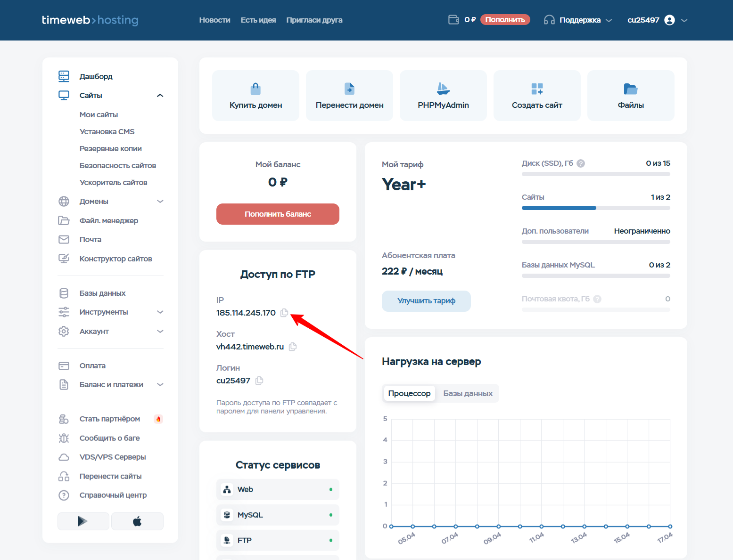Click the Купить домен tile
This screenshot has height=560, width=733.
point(255,96)
